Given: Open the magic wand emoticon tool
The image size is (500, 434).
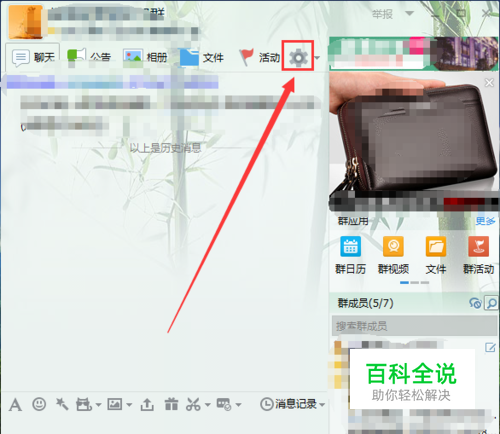Looking at the screenshot, I should 62,404.
